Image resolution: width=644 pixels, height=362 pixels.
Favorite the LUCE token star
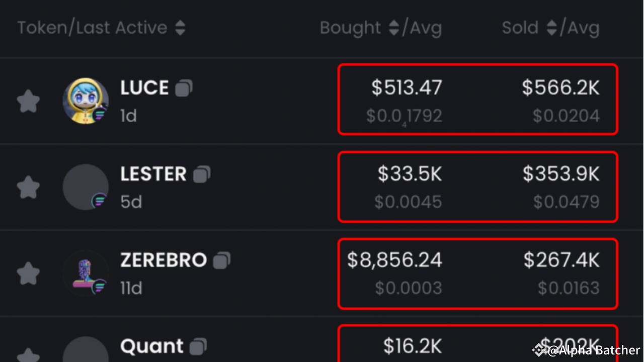(28, 101)
